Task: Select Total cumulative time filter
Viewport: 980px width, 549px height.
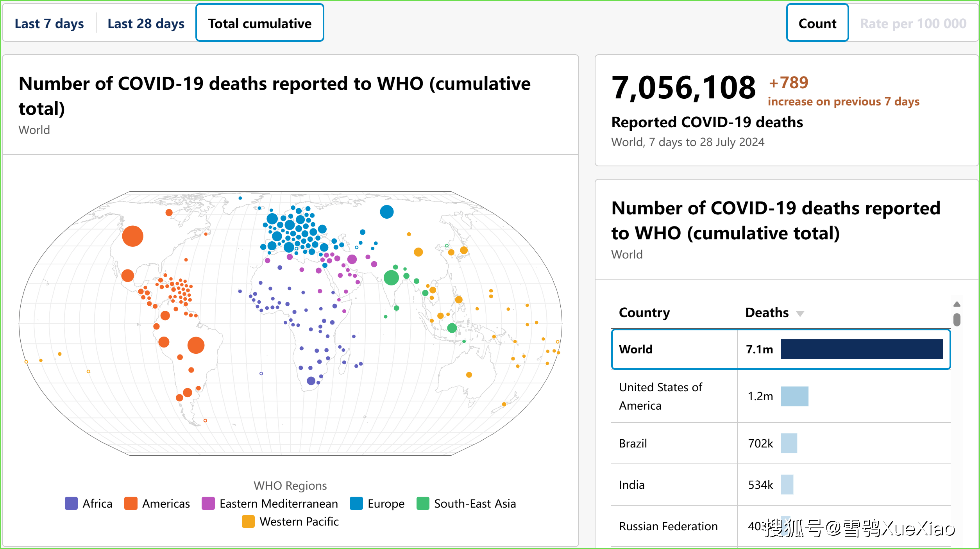Action: 260,23
